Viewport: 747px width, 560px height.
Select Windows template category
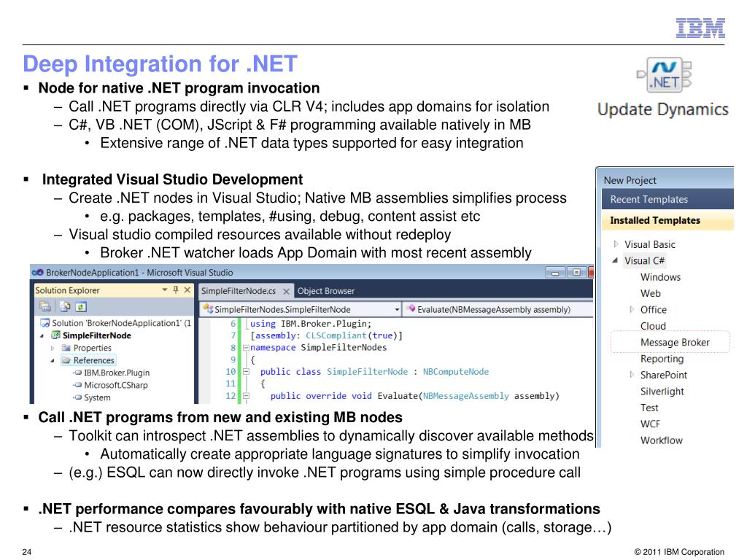coord(660,277)
